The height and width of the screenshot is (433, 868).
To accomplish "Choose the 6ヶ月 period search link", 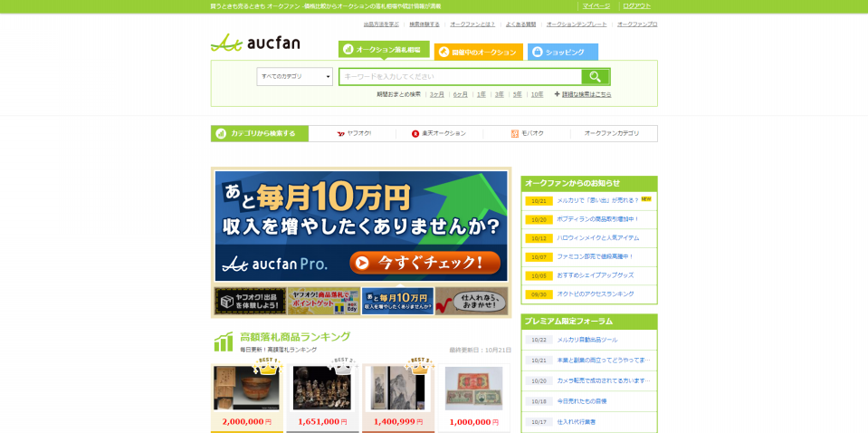I will click(x=461, y=95).
